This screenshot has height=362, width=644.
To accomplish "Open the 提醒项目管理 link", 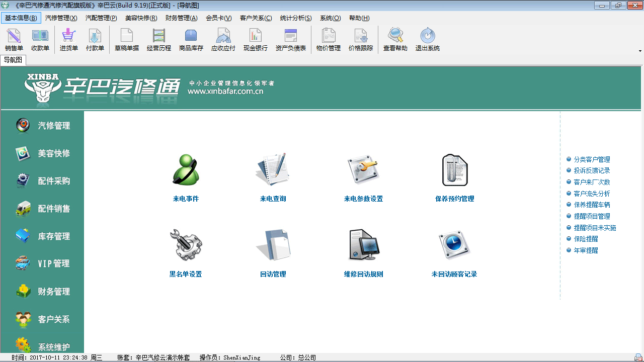I will point(592,216).
